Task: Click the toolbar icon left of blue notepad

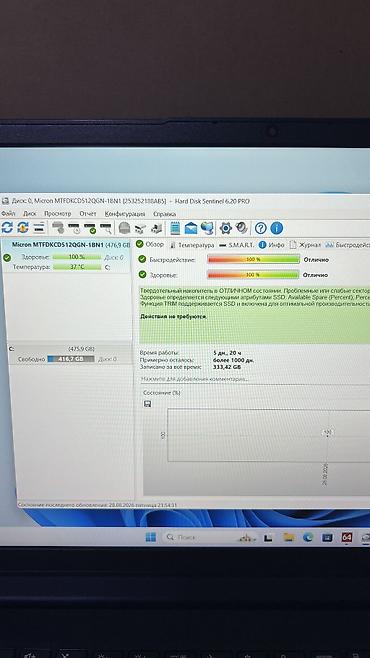Action: point(156,228)
